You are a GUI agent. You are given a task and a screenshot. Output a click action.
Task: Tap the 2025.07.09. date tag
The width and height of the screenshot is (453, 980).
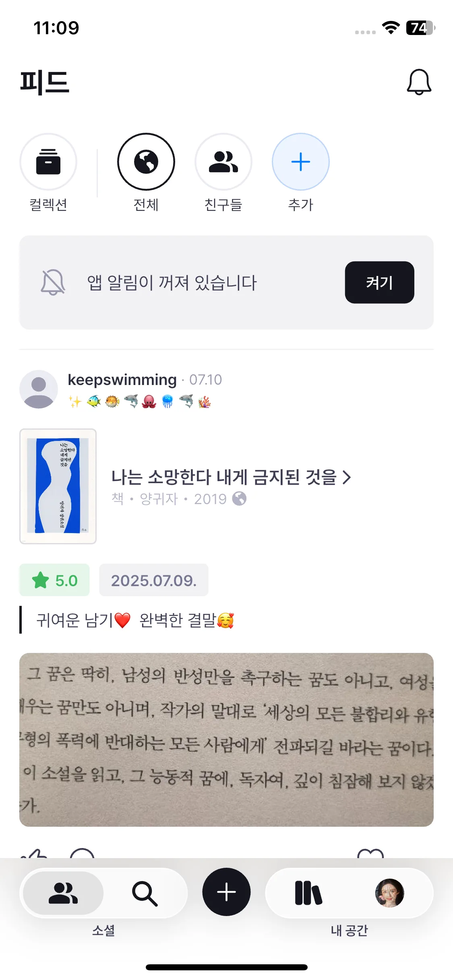[x=154, y=580]
